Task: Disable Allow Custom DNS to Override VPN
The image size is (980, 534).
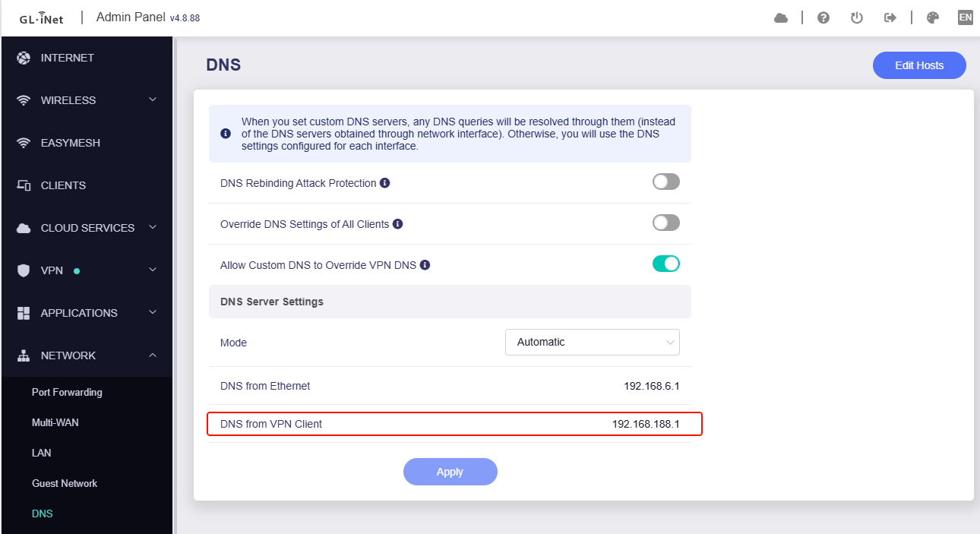Action: [665, 264]
